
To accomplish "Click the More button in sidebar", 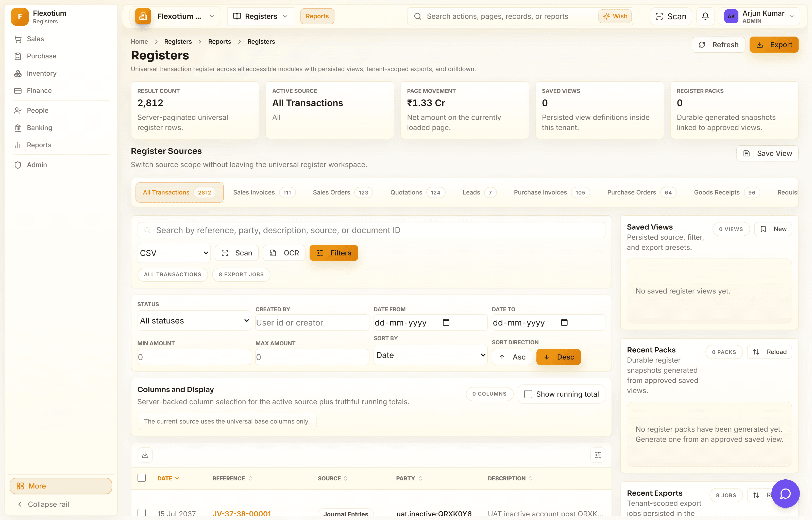I will tap(61, 486).
